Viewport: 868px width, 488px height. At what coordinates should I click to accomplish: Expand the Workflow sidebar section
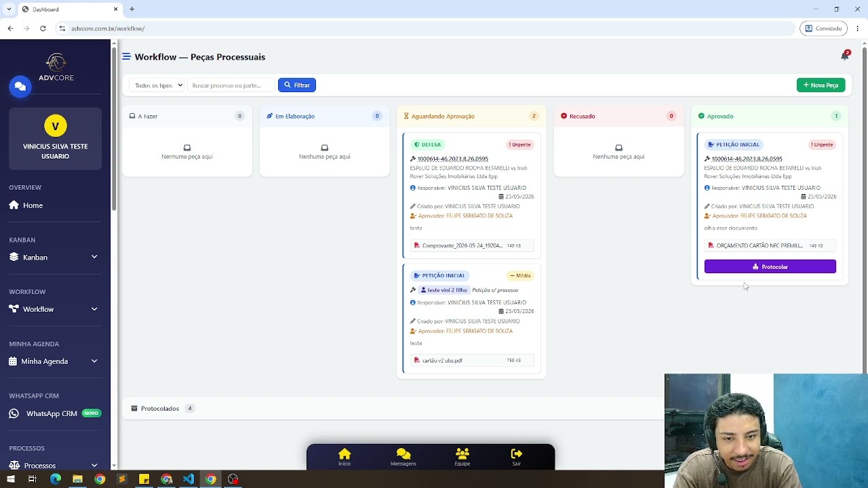point(56,309)
